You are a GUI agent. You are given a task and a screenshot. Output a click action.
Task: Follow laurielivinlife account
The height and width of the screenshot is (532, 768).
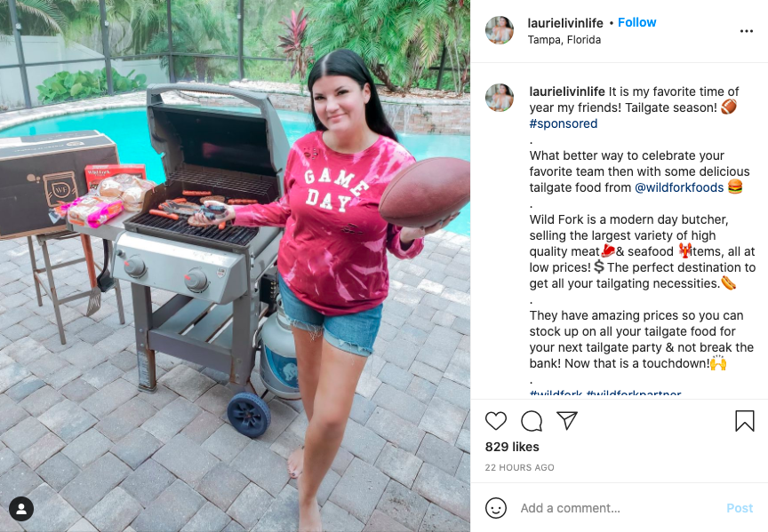[636, 22]
